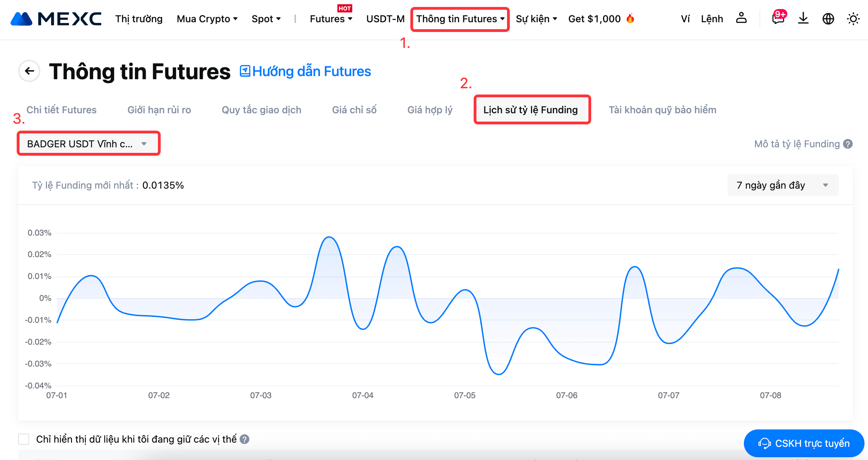
Task: Open the 7 ngày gần đây dropdown
Action: 782,185
